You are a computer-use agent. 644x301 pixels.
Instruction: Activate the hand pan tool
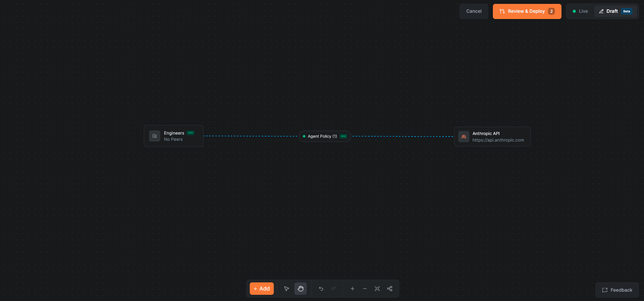301,289
